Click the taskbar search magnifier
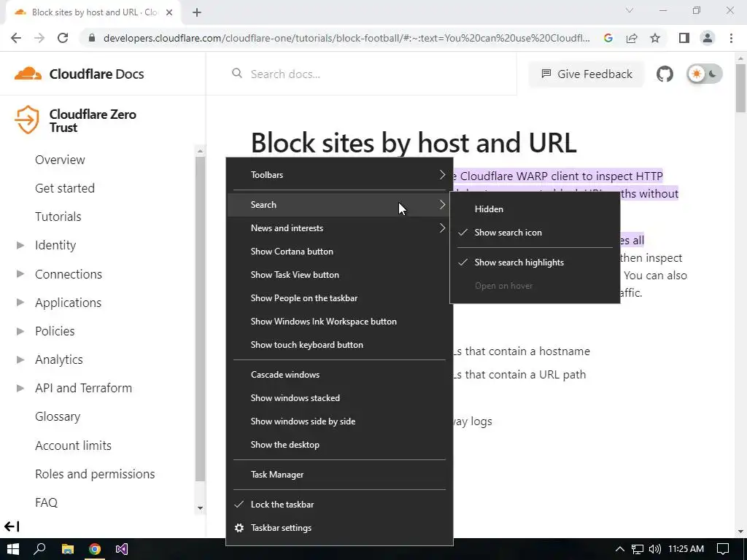Image resolution: width=747 pixels, height=560 pixels. click(39, 549)
